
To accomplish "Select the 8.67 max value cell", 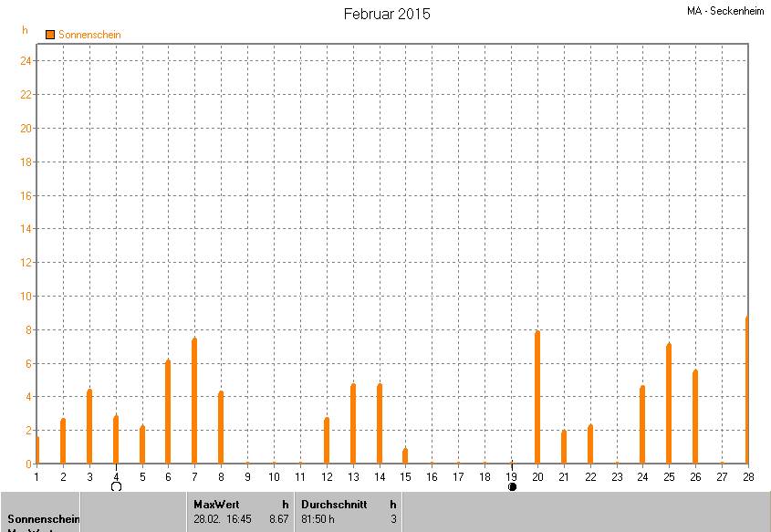I will (x=278, y=519).
